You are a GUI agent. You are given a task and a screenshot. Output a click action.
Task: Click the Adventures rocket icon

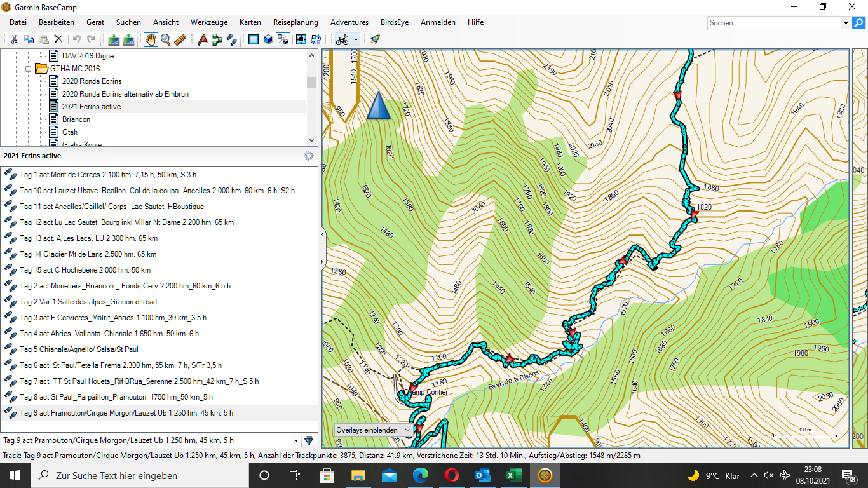[375, 39]
